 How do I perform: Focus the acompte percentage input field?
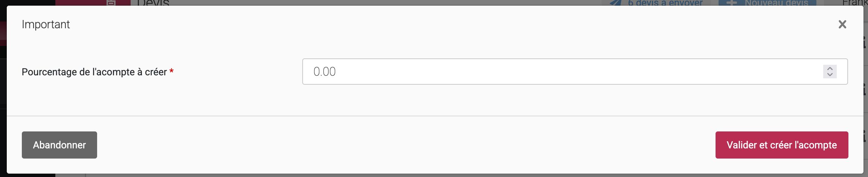tap(565, 72)
